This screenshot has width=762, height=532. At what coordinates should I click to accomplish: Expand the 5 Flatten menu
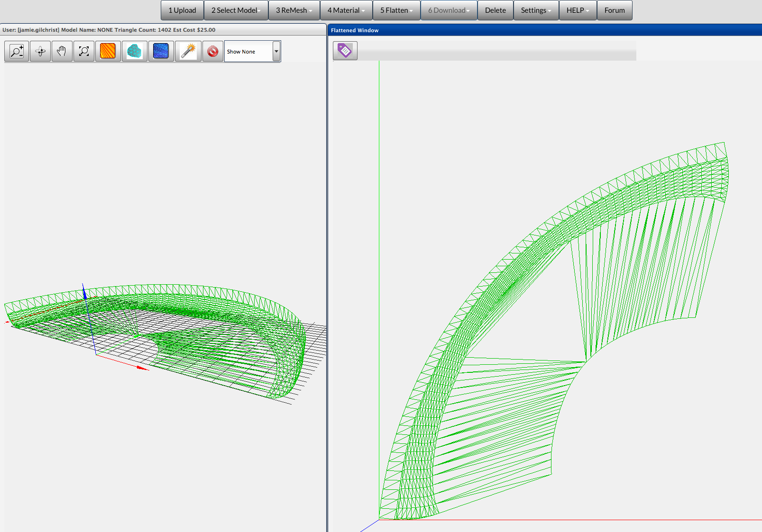396,10
